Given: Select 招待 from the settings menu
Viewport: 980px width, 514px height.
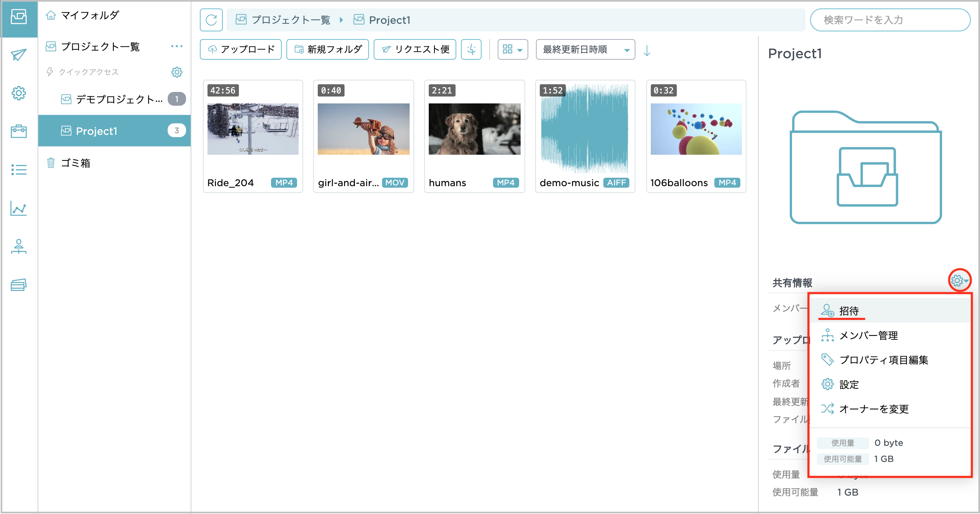Looking at the screenshot, I should [849, 311].
